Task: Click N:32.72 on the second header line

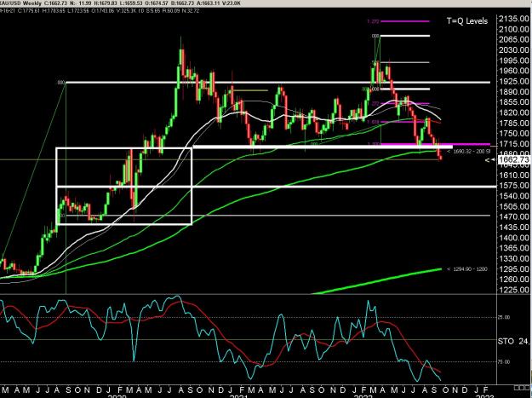Action: pos(190,10)
